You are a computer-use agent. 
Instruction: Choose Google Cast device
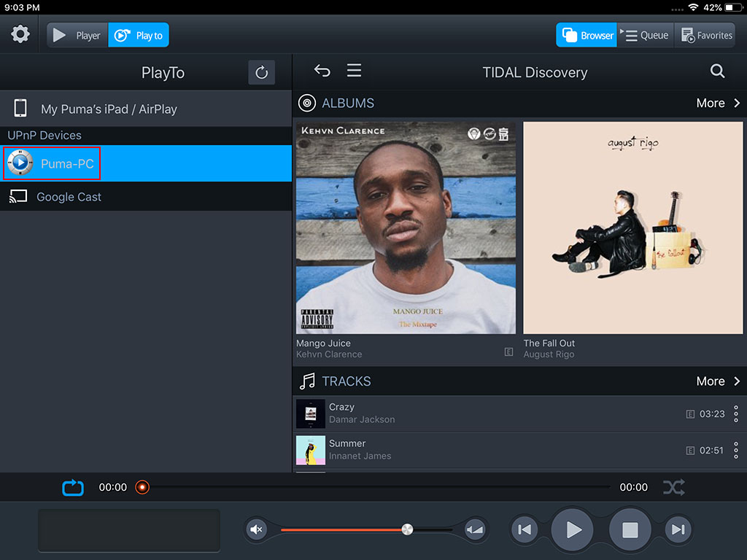click(146, 197)
